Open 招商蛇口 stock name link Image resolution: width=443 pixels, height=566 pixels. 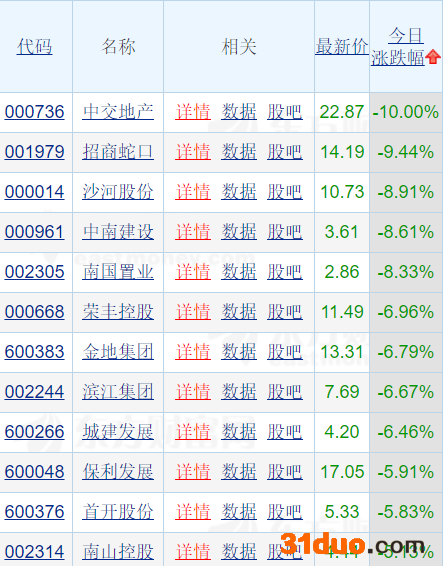pyautogui.click(x=118, y=152)
